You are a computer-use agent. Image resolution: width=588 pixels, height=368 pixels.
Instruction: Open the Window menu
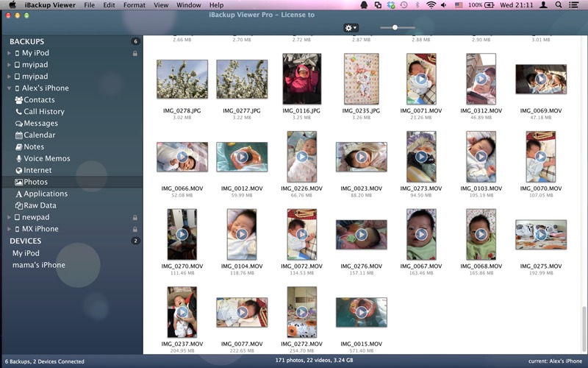click(189, 5)
